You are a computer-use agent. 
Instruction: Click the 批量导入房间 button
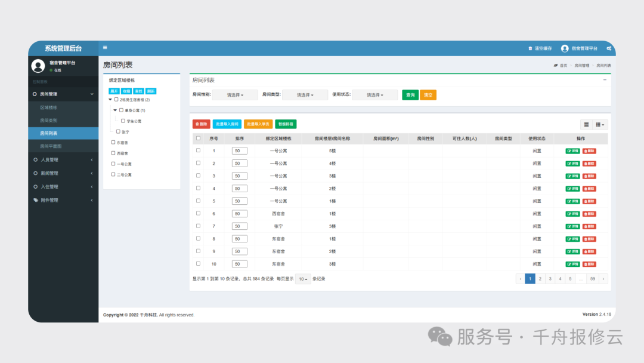pos(227,124)
